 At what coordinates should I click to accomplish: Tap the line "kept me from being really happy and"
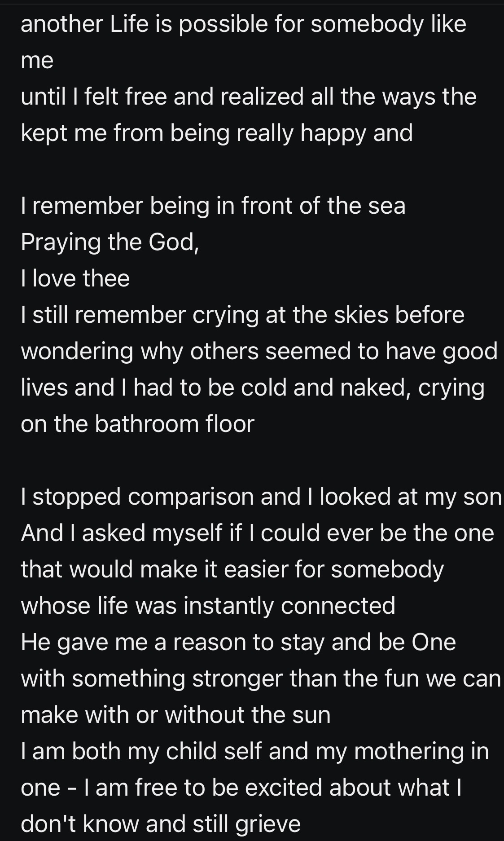[x=216, y=133]
